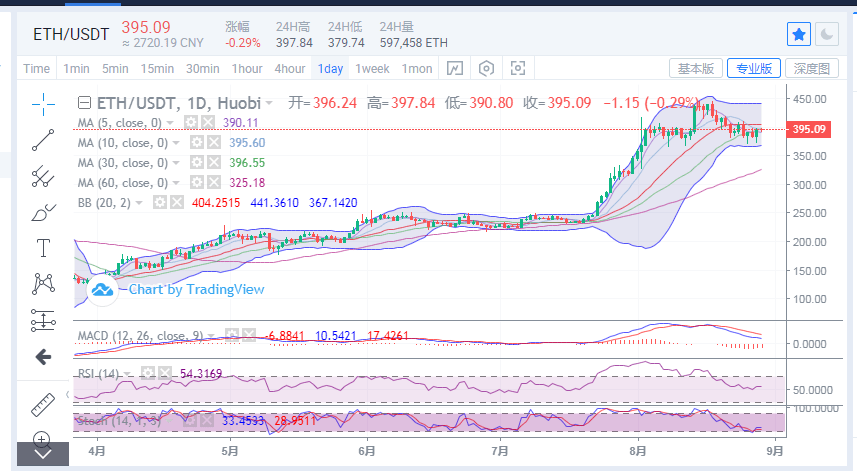Expand MA (60, close, 0) dropdown arrow
The height and width of the screenshot is (471, 857).
(x=176, y=183)
